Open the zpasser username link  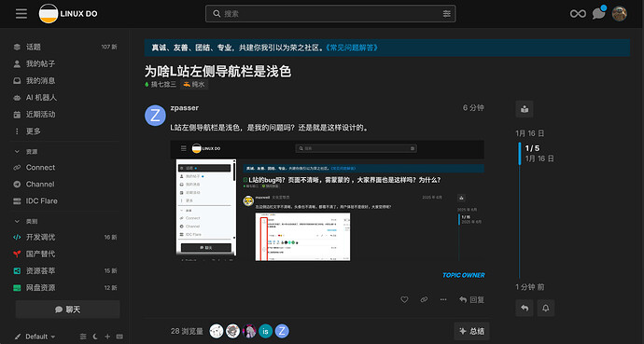(185, 108)
